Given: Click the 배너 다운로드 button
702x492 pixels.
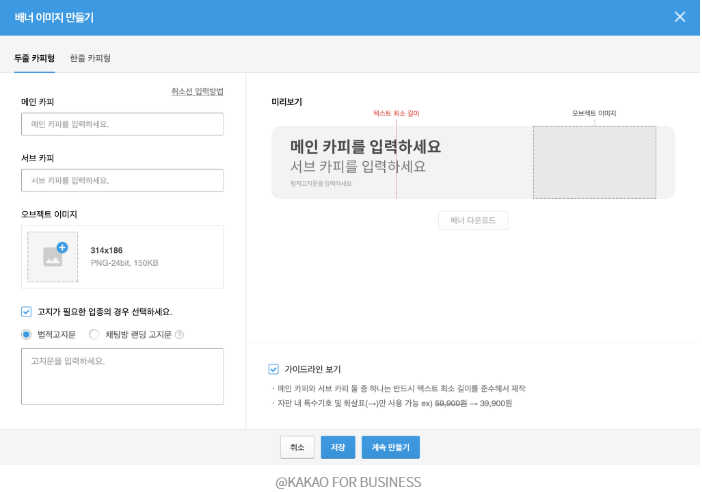Looking at the screenshot, I should click(x=473, y=220).
